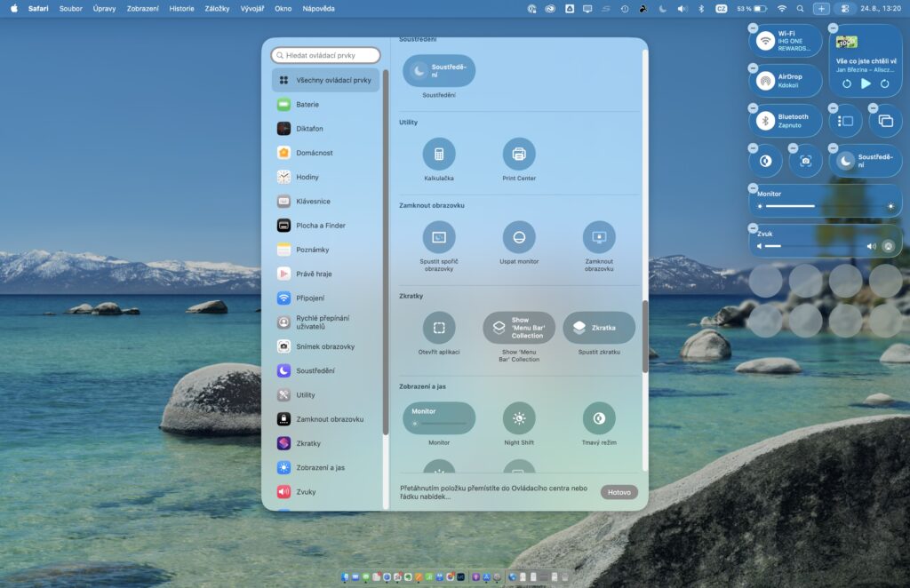Click the Hotovo button
This screenshot has width=910, height=588.
coord(619,492)
